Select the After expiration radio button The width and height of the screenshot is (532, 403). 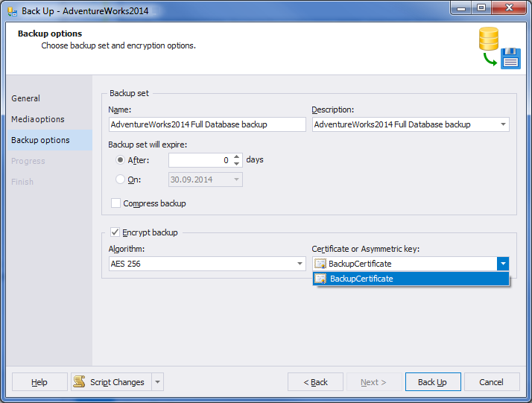120,159
